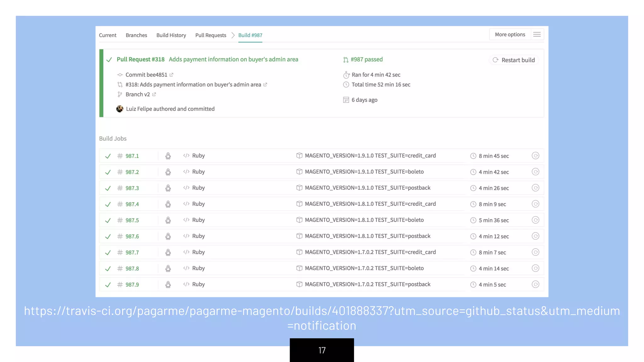Open the More options menu
This screenshot has width=644, height=362.
(x=510, y=35)
